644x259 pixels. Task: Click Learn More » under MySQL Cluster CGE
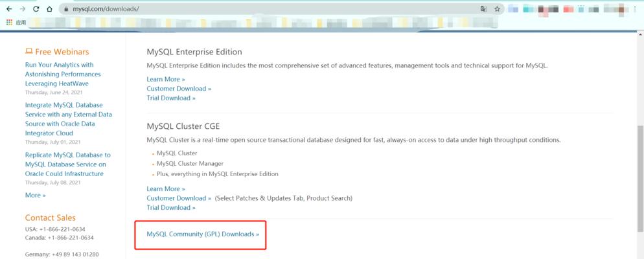(166, 189)
